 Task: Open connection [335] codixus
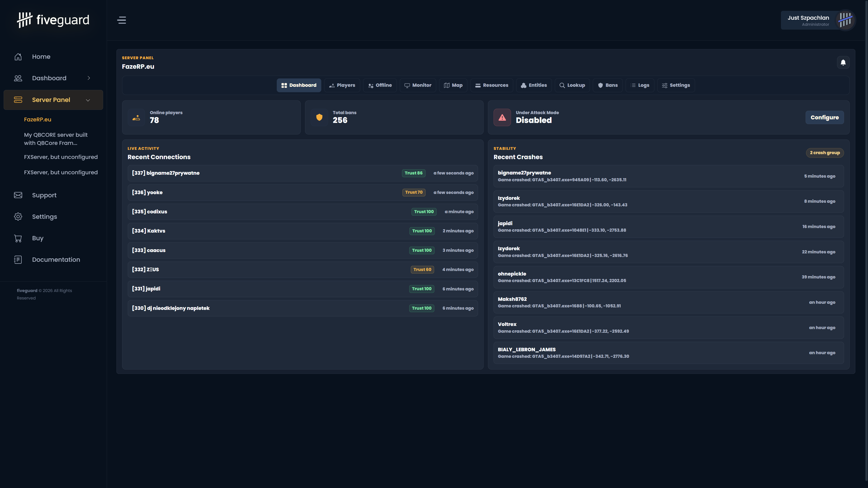click(303, 212)
